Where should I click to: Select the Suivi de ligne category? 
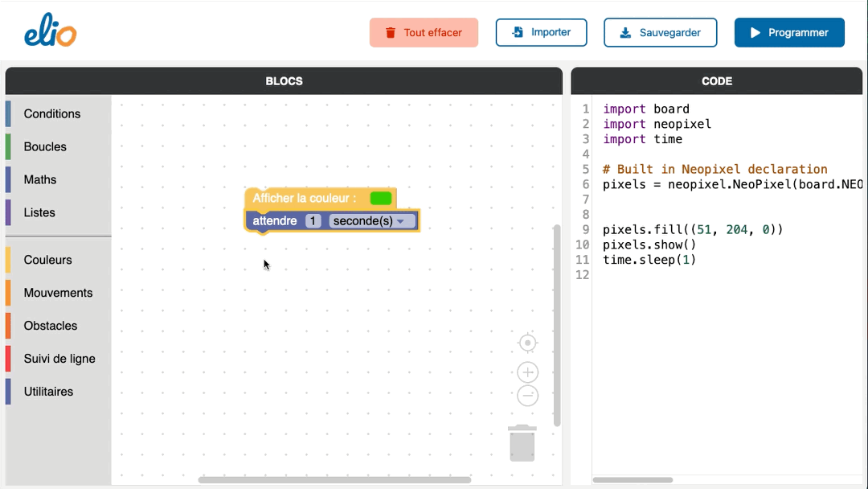click(x=59, y=359)
